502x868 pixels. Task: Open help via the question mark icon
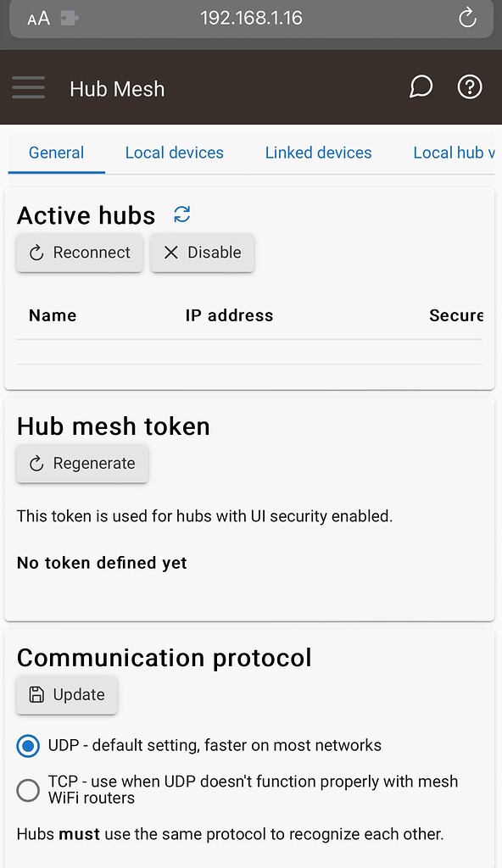[x=470, y=86]
